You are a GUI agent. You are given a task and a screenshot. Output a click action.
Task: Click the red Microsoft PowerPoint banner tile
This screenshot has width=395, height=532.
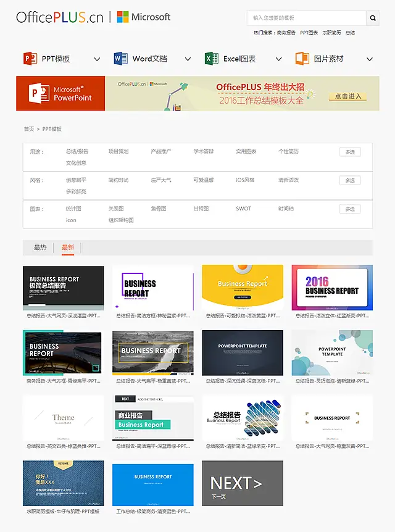(x=60, y=93)
